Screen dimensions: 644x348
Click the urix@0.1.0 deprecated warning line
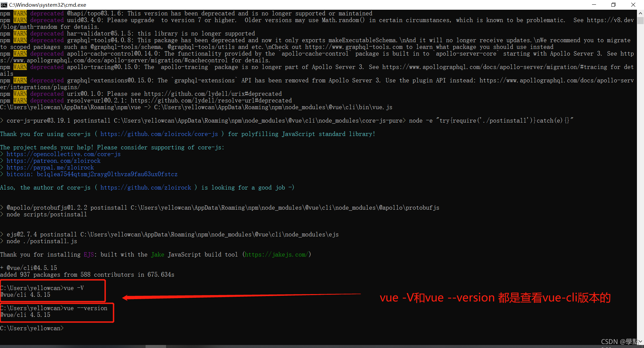tap(141, 94)
